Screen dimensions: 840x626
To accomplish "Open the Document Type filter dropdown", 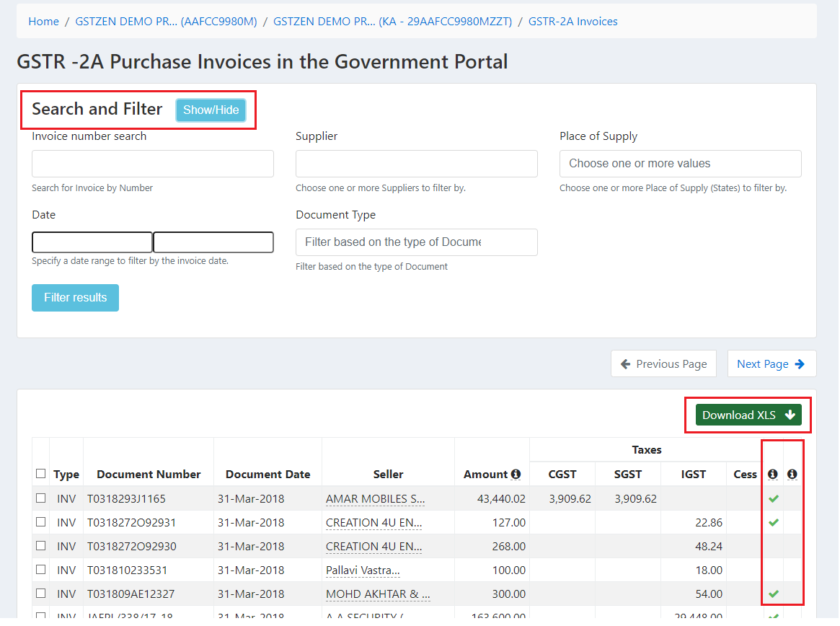I will pyautogui.click(x=416, y=242).
